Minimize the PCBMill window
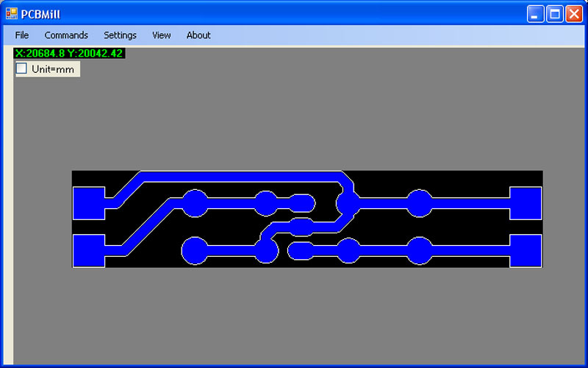The width and height of the screenshot is (588, 368). click(x=536, y=14)
